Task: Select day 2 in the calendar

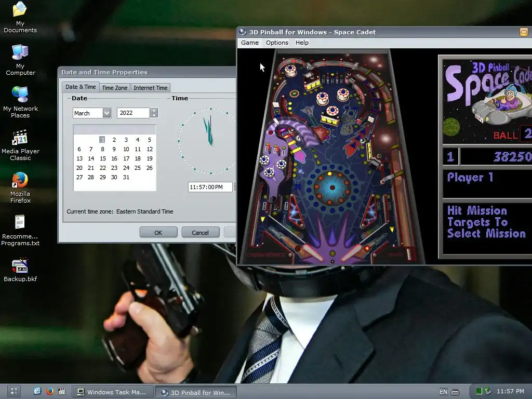Action: pos(114,139)
